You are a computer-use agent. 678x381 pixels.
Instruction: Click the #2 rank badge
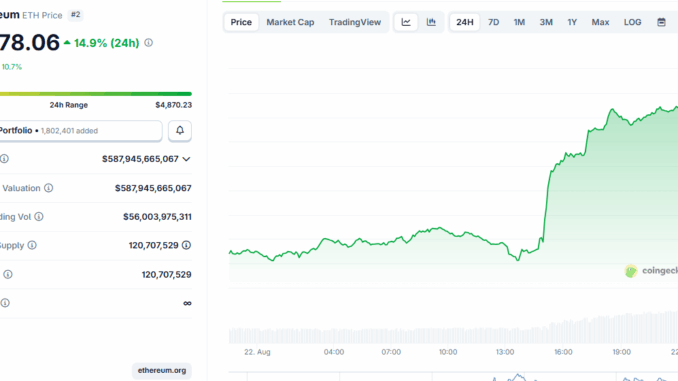click(76, 15)
